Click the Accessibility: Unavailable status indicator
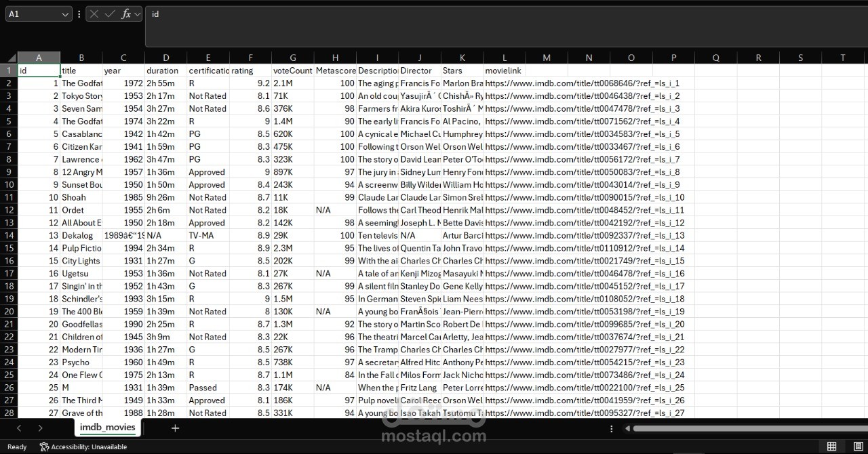Viewport: 868px width, 454px height. point(83,447)
